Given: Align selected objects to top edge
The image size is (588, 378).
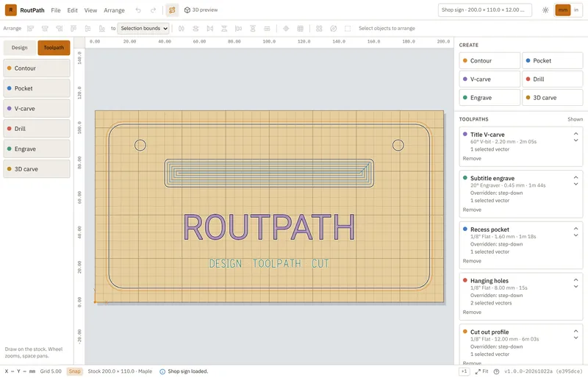Looking at the screenshot, I should pyautogui.click(x=73, y=29).
